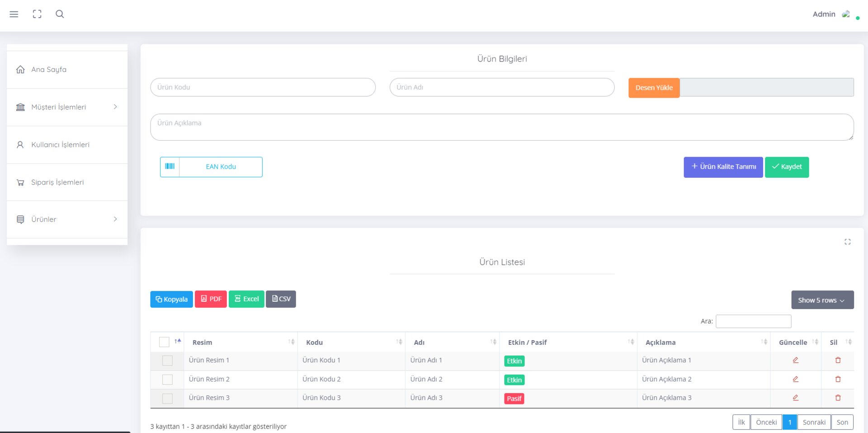Image resolution: width=868 pixels, height=433 pixels.
Task: Open Müşteri İşlemleri menu item
Action: (67, 107)
